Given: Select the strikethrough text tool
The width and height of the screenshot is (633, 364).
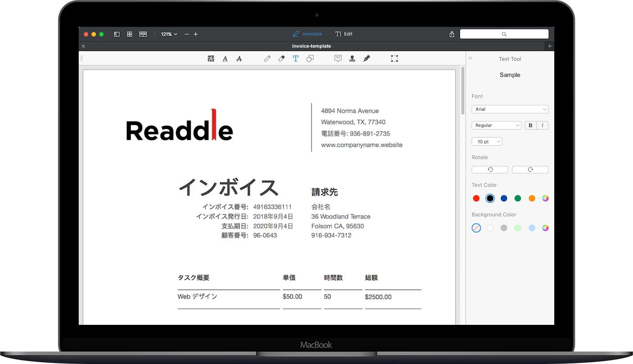Looking at the screenshot, I should click(x=239, y=58).
